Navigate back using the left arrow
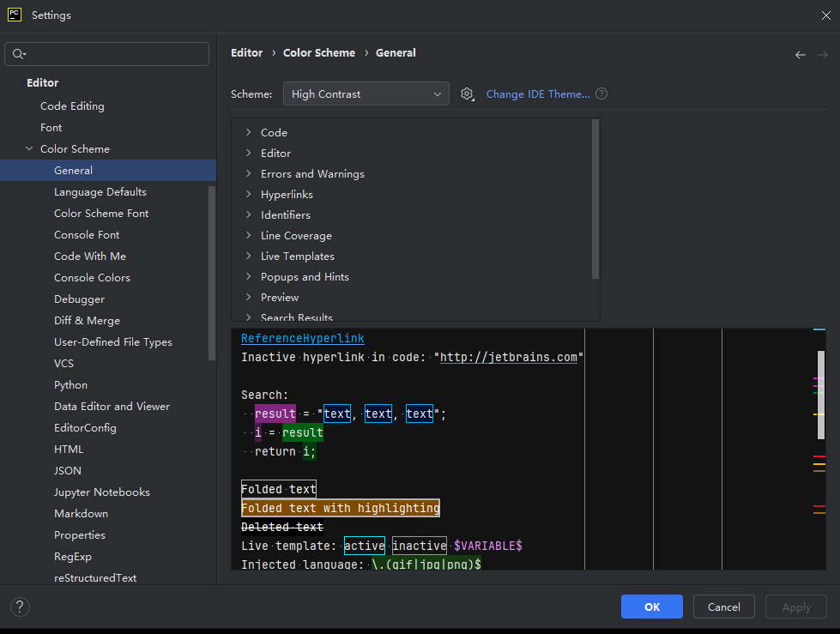 tap(800, 54)
